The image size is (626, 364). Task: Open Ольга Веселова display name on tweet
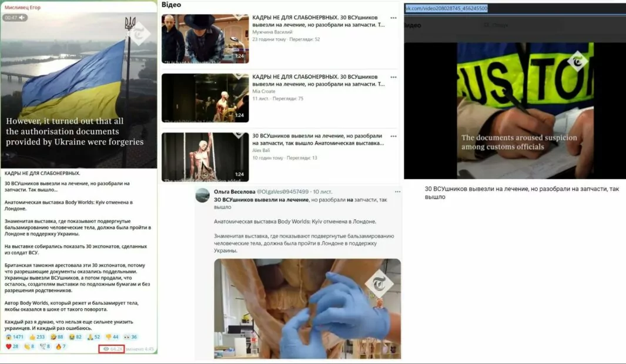click(x=235, y=192)
